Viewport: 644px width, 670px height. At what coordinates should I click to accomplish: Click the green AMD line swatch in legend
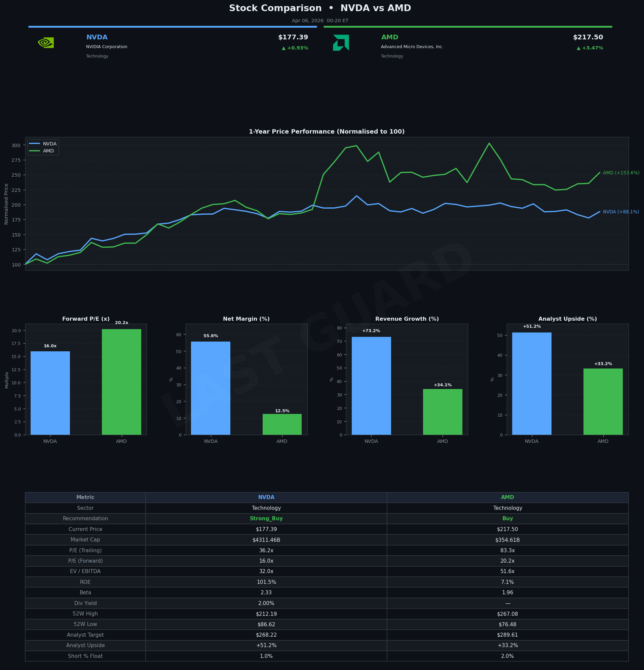(35, 151)
